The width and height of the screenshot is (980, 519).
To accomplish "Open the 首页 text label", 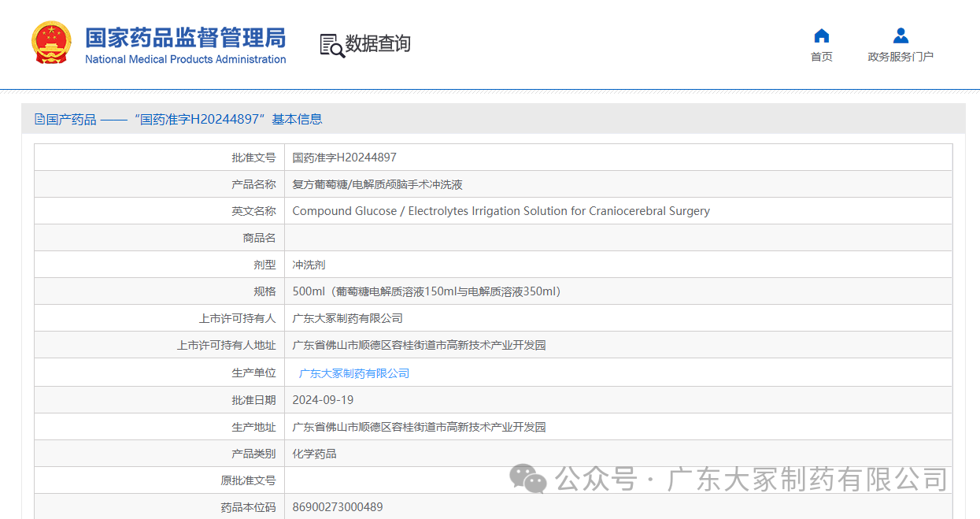I will point(821,57).
